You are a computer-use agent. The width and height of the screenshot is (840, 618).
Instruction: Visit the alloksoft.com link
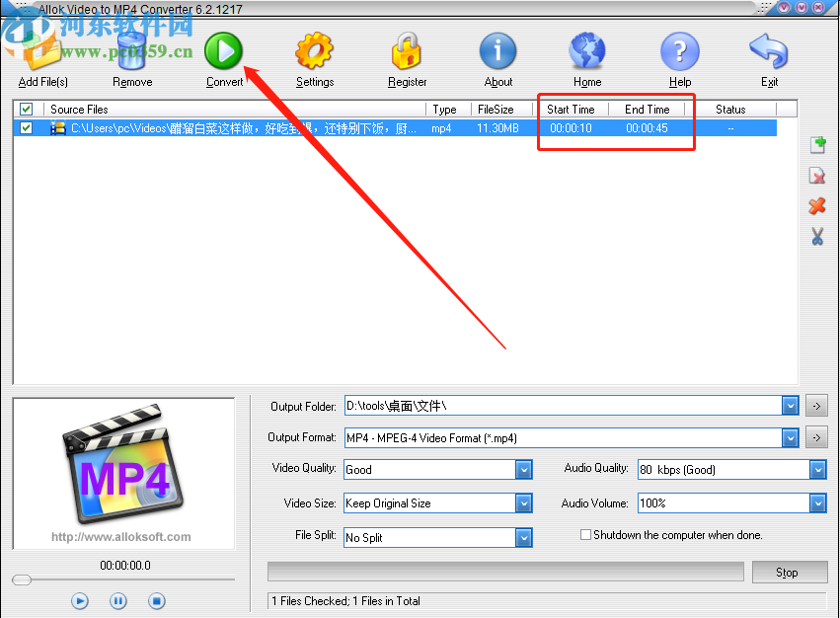[122, 537]
